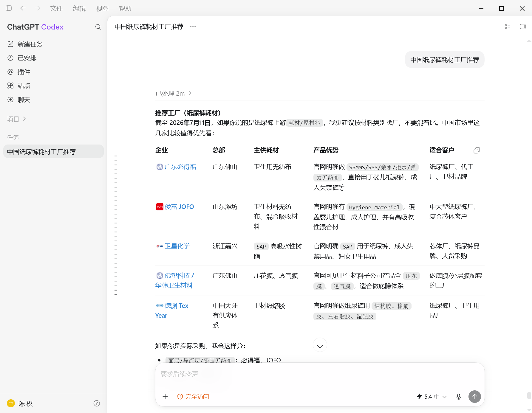Click the 陈 权 avatar icon
532x413 pixels.
coord(11,403)
